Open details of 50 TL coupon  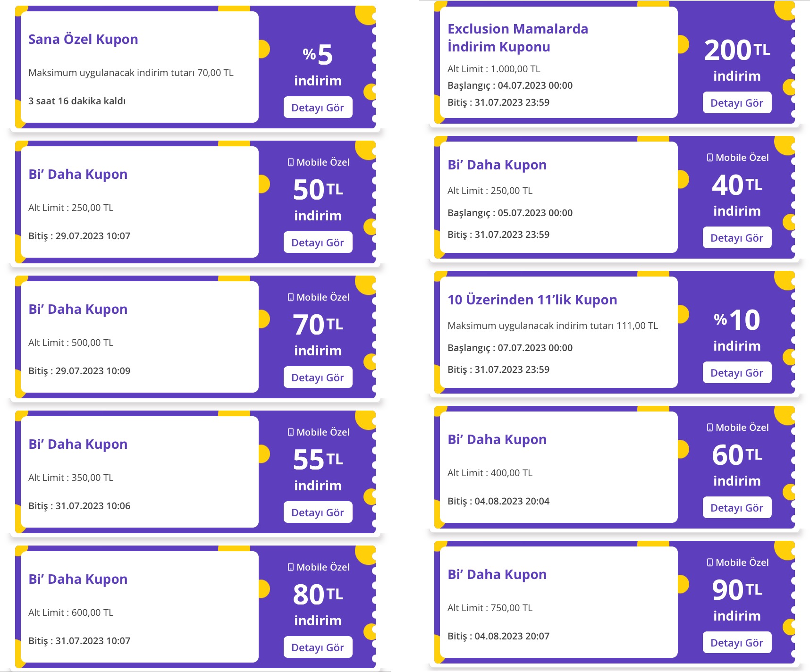tap(318, 242)
